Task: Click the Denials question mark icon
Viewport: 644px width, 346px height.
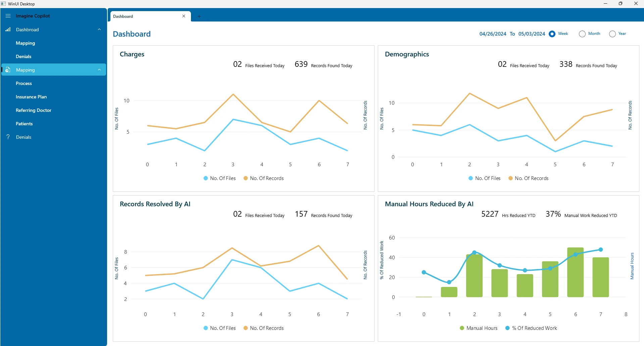Action: pyautogui.click(x=8, y=137)
